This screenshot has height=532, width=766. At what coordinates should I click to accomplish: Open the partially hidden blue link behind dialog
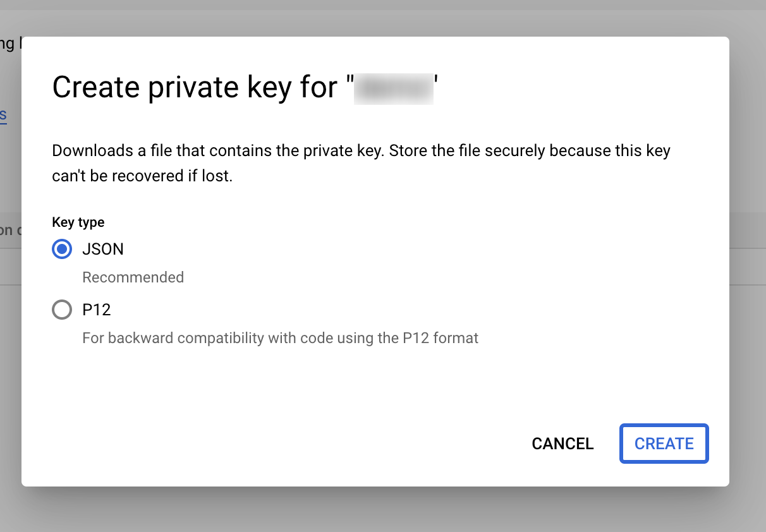pos(3,115)
